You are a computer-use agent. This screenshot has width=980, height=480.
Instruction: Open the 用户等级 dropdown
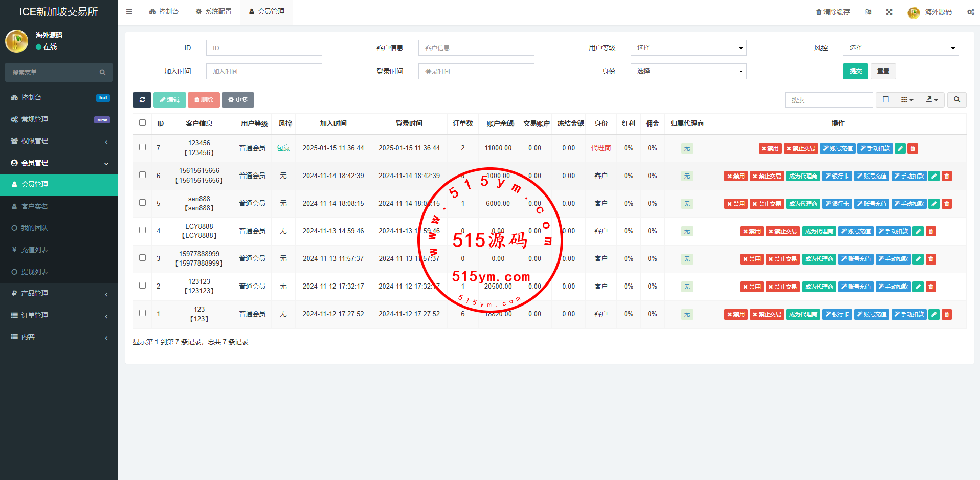pos(688,48)
